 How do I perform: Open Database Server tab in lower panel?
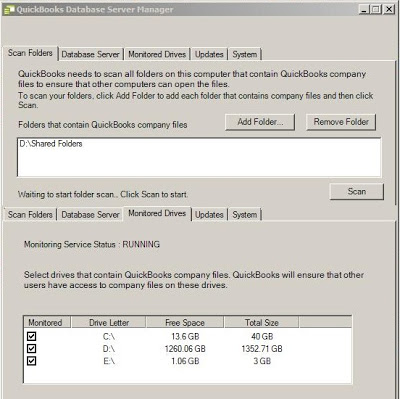click(90, 214)
